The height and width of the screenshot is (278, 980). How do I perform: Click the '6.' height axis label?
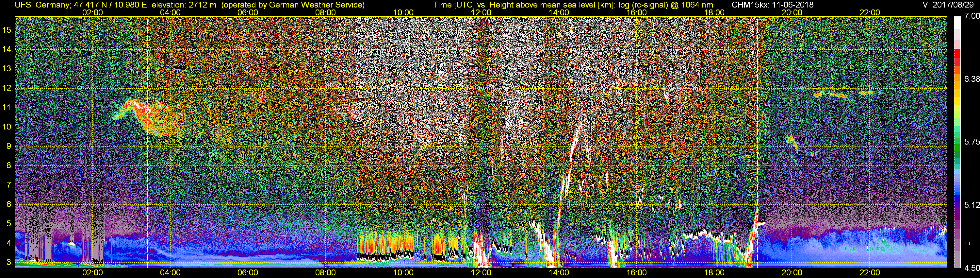(10, 204)
